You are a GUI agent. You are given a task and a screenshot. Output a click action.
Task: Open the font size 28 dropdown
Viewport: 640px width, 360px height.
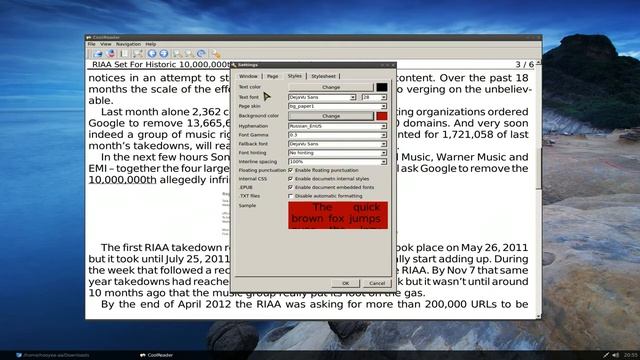click(374, 97)
